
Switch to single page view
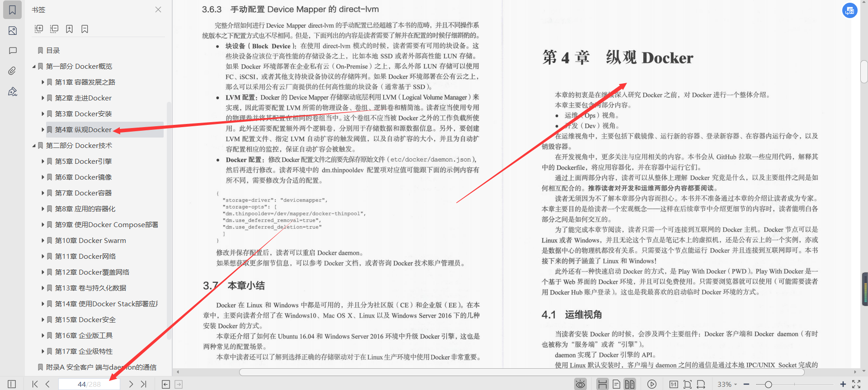point(616,384)
